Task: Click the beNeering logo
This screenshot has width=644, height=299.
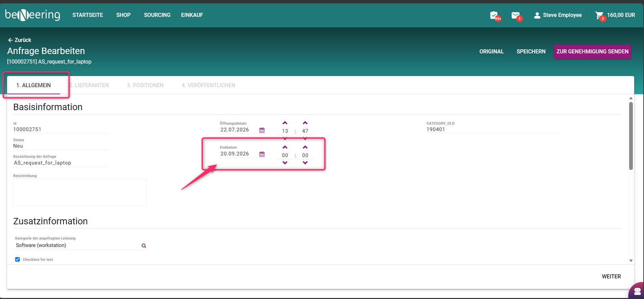Action: point(33,15)
